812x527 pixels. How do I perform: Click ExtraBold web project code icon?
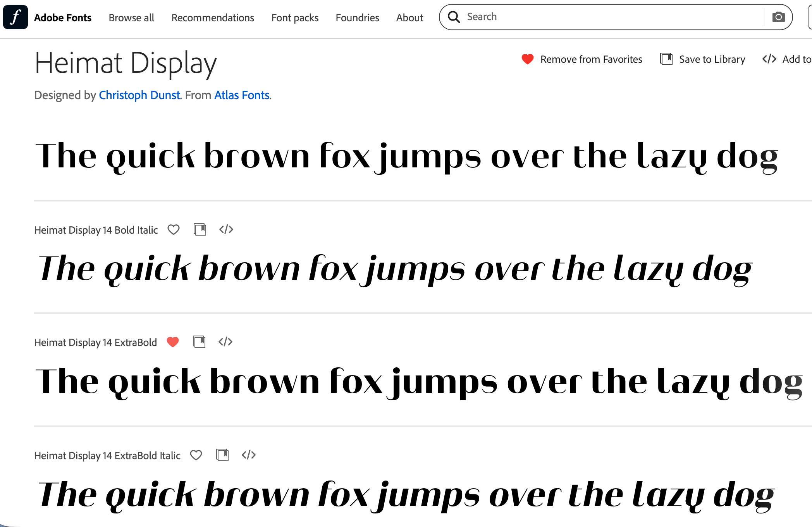(225, 342)
